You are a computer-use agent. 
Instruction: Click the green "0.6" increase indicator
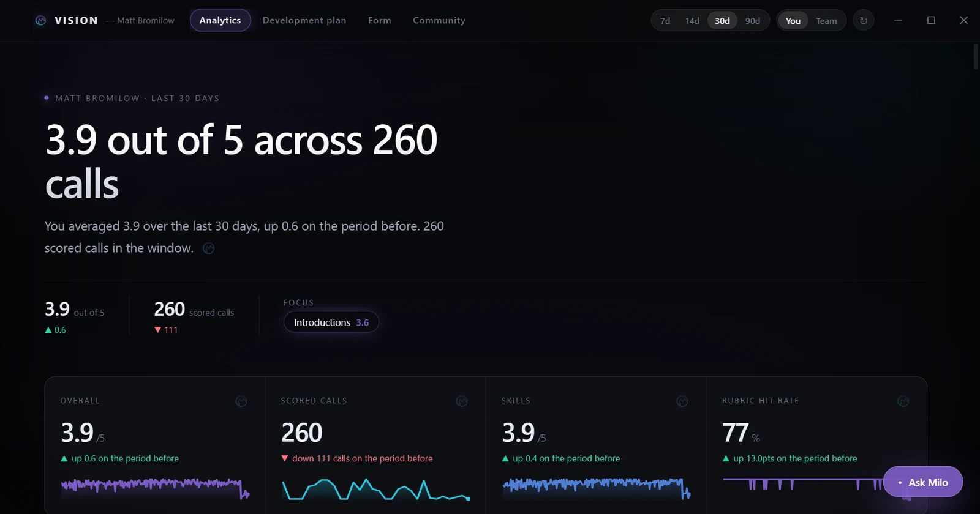[x=55, y=330]
